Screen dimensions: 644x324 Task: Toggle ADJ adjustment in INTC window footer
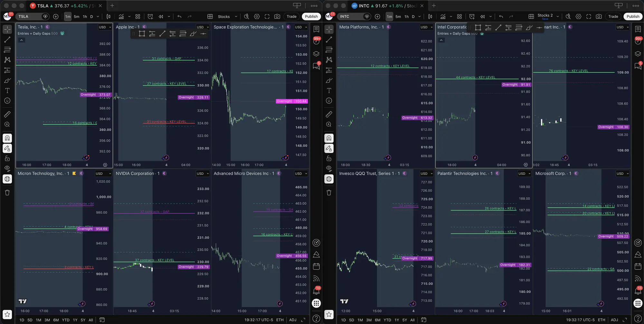click(x=614, y=320)
